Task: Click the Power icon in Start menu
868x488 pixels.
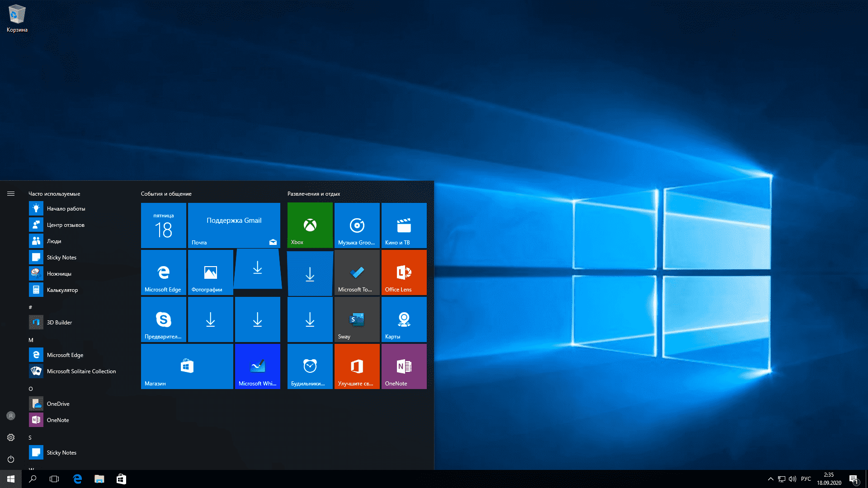Action: 11,459
